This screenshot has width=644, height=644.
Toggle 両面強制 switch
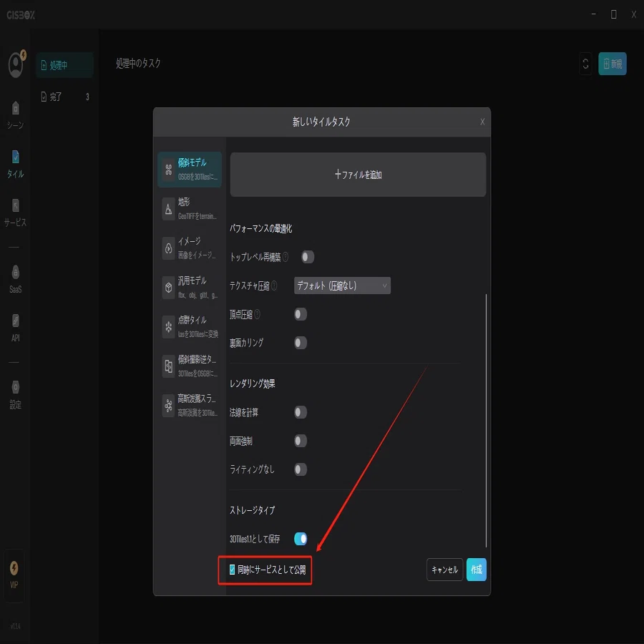[x=301, y=441]
